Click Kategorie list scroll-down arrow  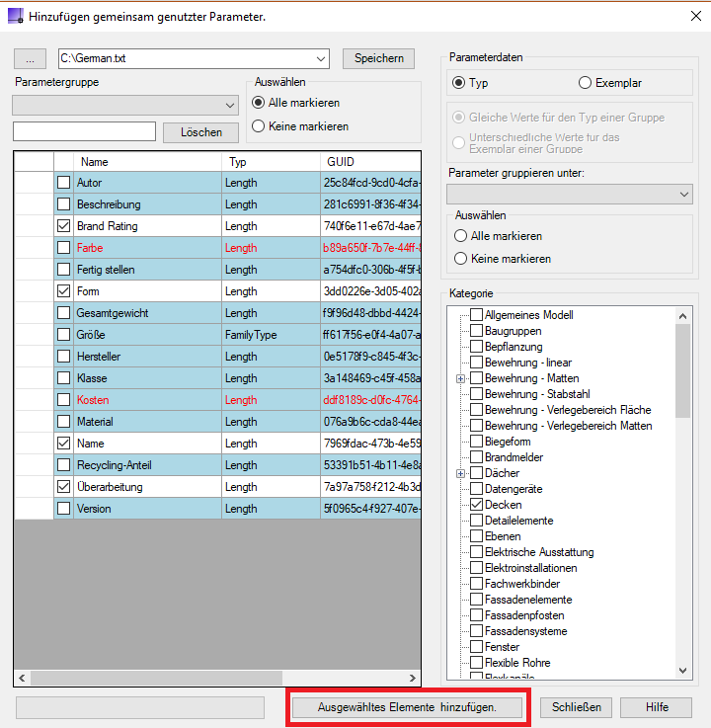[682, 670]
